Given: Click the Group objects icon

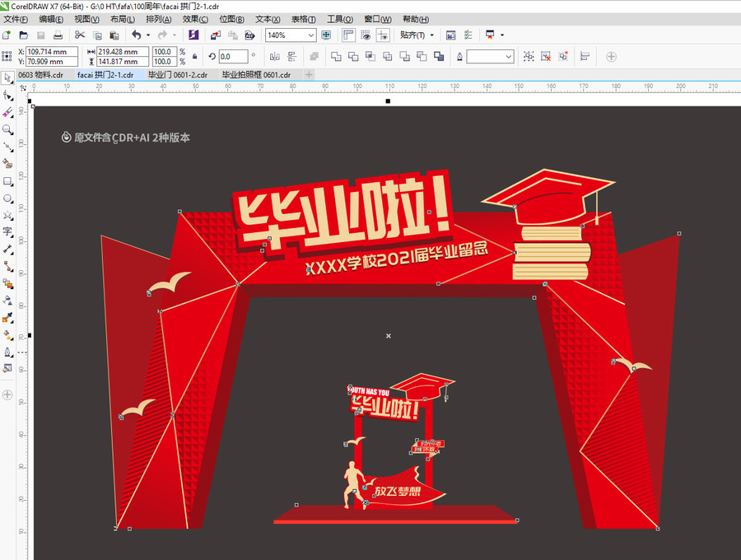Looking at the screenshot, I should [529, 57].
